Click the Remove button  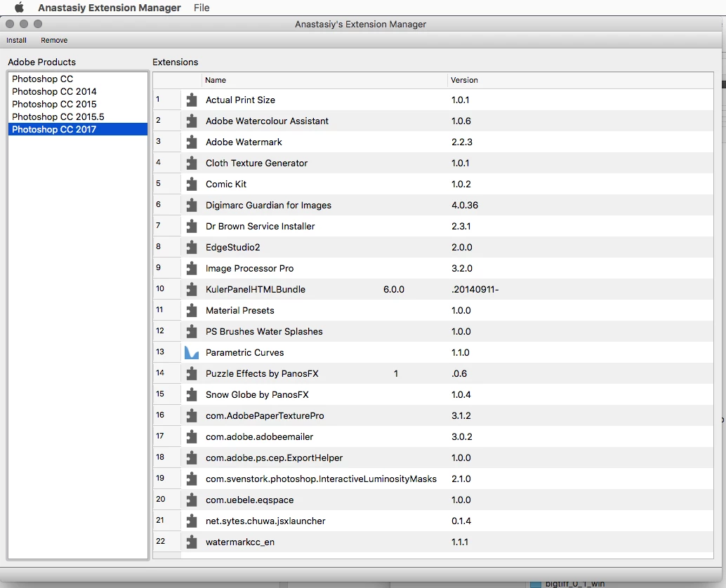point(54,40)
